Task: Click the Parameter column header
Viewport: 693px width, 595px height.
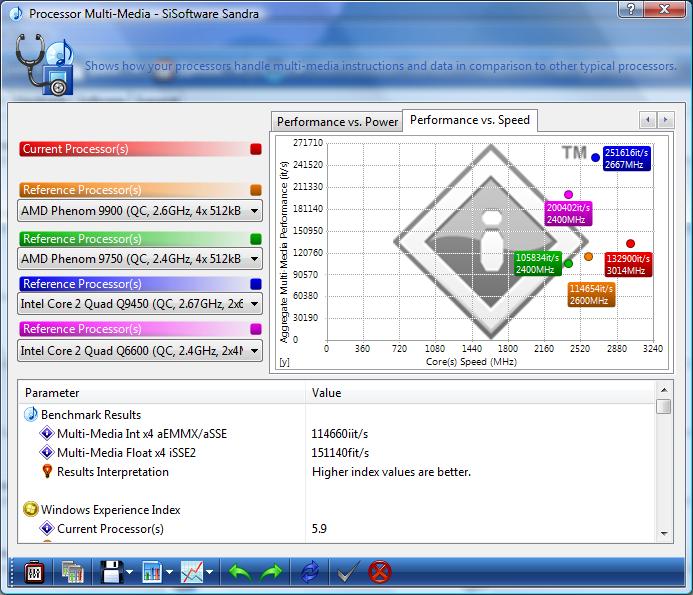Action: point(162,393)
